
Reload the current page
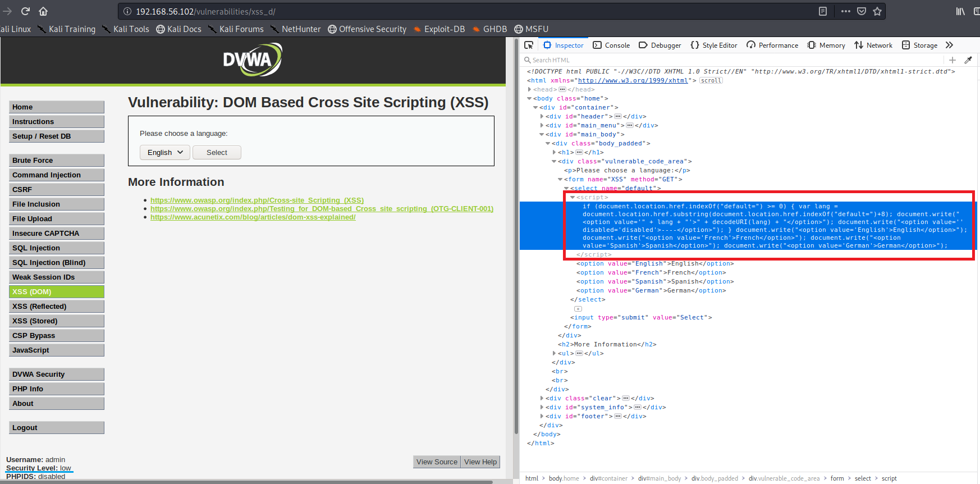click(x=25, y=11)
